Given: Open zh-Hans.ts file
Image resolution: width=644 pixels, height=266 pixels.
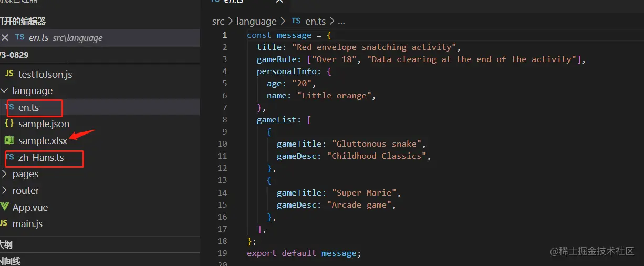Looking at the screenshot, I should pos(41,157).
